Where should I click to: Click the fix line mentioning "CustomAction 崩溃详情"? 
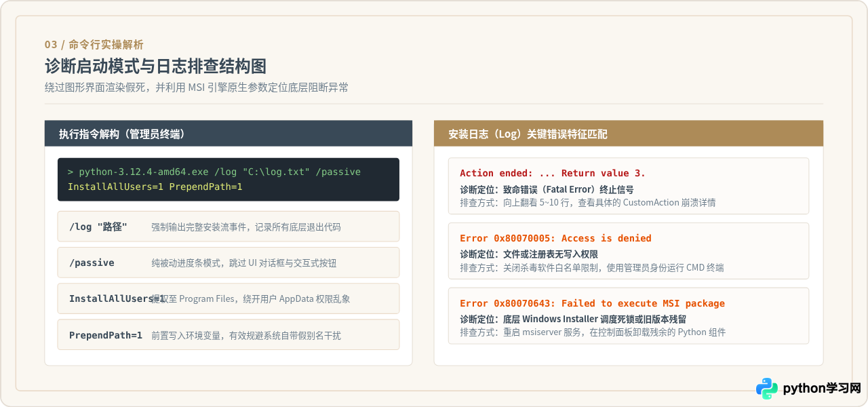tap(588, 202)
